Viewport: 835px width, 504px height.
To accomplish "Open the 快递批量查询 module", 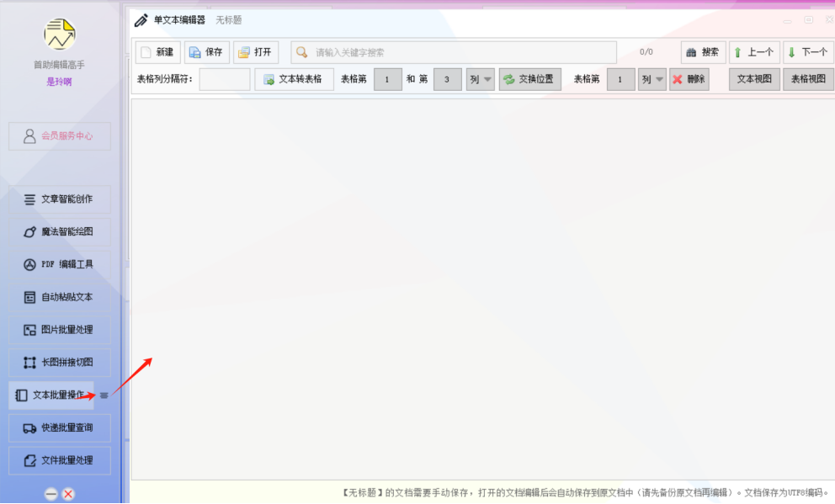I will click(59, 427).
